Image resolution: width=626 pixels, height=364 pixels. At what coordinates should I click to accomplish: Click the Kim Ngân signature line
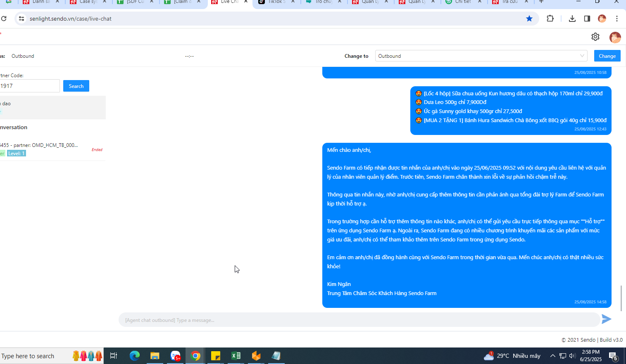point(339,284)
